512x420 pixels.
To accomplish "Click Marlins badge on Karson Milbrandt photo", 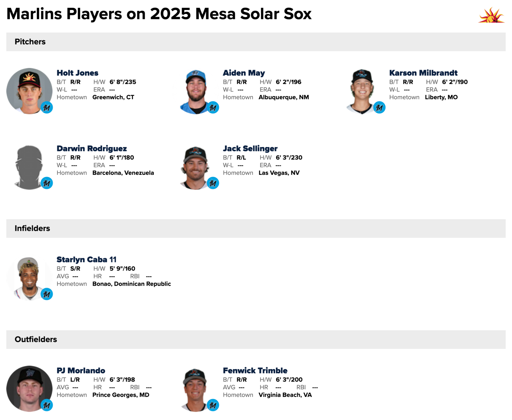I will click(x=379, y=108).
